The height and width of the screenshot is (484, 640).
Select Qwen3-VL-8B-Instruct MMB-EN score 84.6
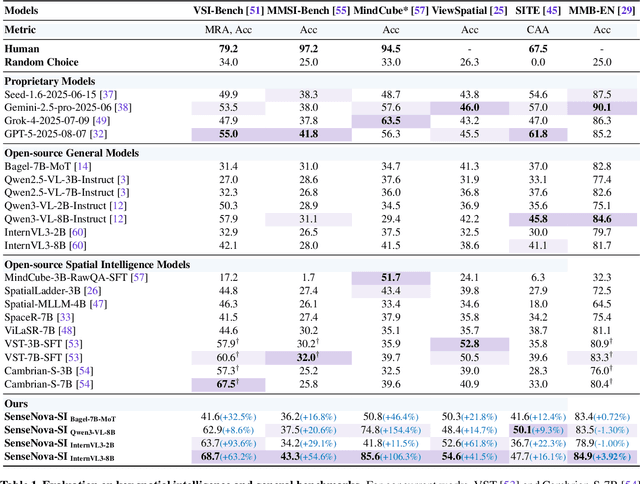point(602,219)
